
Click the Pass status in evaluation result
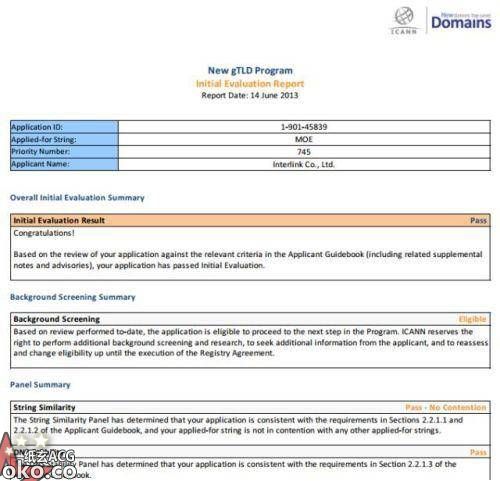pyautogui.click(x=478, y=220)
